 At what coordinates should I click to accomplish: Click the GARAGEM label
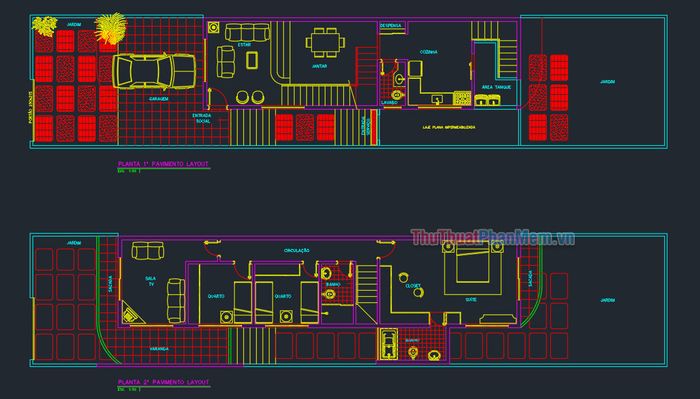(158, 99)
